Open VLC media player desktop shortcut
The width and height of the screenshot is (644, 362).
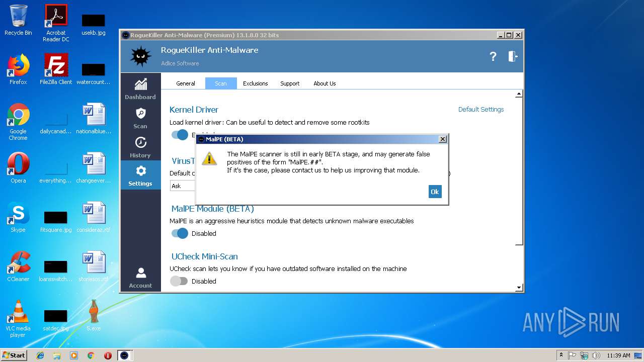[18, 319]
